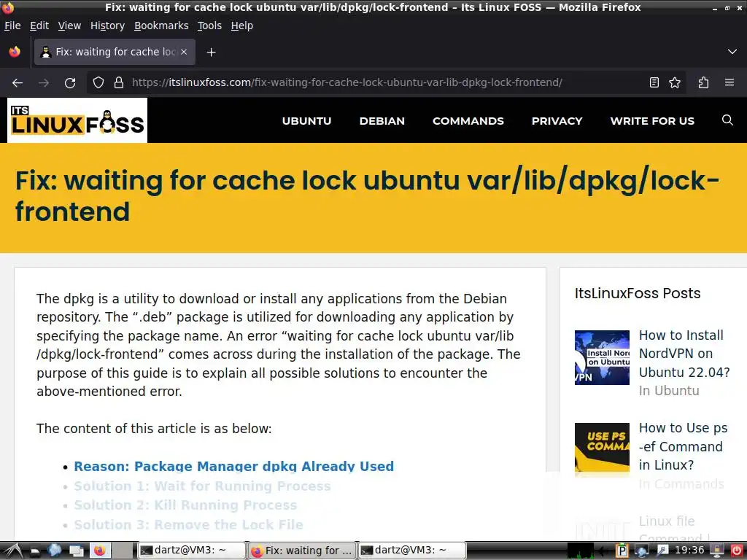Open 'How to Use ps -ef Command' post
The height and width of the screenshot is (560, 747).
(x=683, y=447)
